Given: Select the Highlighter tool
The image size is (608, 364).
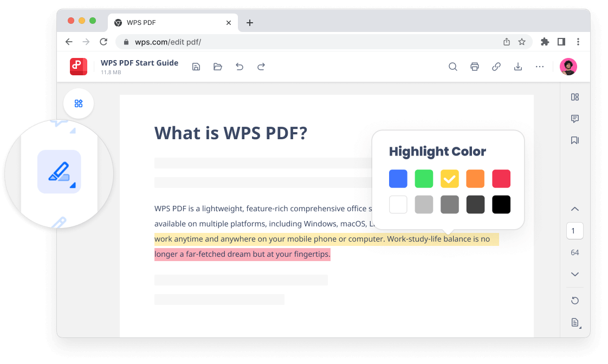Looking at the screenshot, I should (60, 171).
